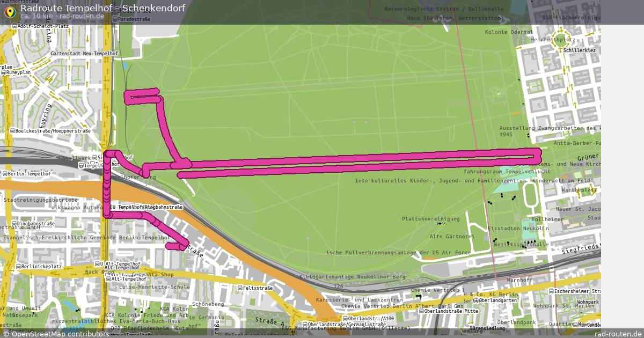
Task: Select the U Paradestraße station icon
Action: 115,18
